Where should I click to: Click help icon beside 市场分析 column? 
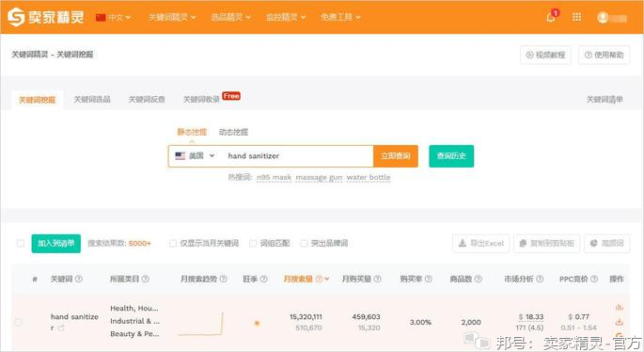pos(540,279)
